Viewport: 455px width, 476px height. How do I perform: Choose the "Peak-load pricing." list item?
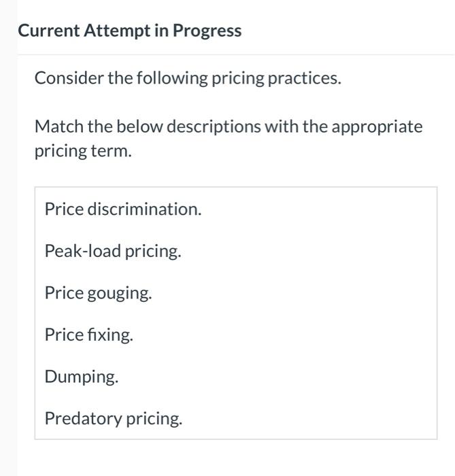click(x=113, y=251)
